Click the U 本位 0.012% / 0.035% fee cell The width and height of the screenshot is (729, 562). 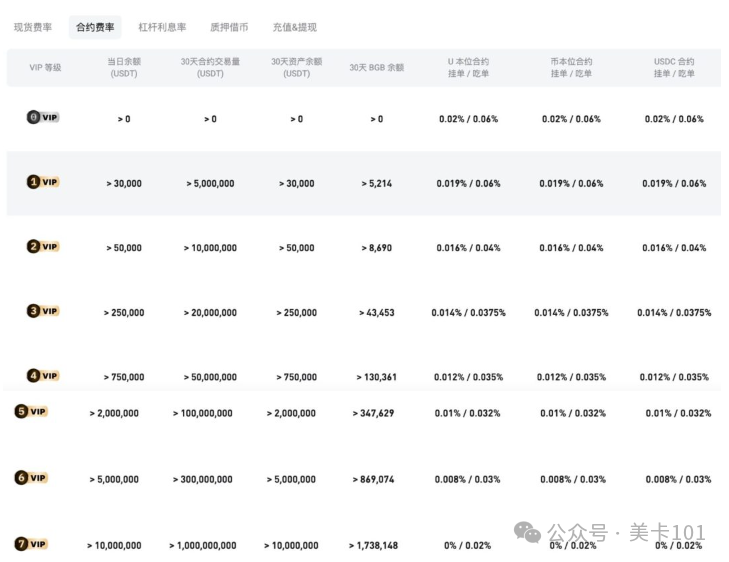click(x=468, y=377)
